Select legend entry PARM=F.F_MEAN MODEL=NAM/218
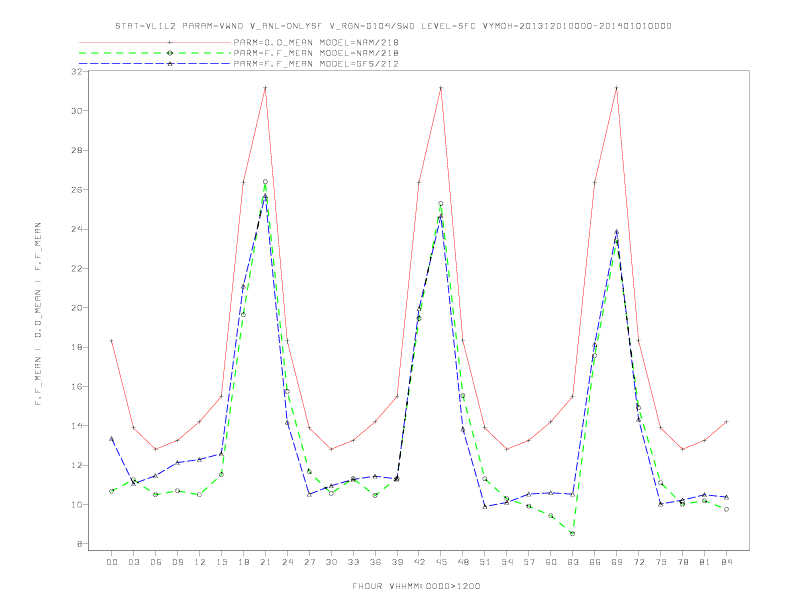This screenshot has height=612, width=792. 316,53
